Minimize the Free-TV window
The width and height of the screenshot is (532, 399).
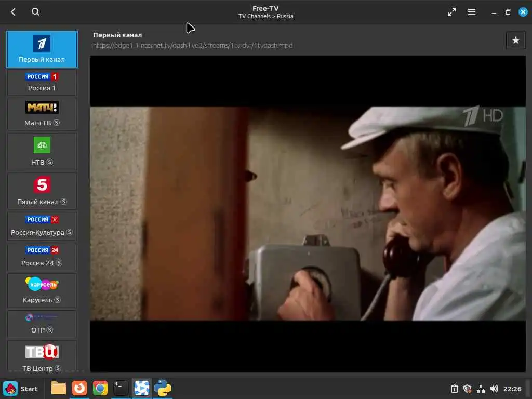click(x=494, y=12)
